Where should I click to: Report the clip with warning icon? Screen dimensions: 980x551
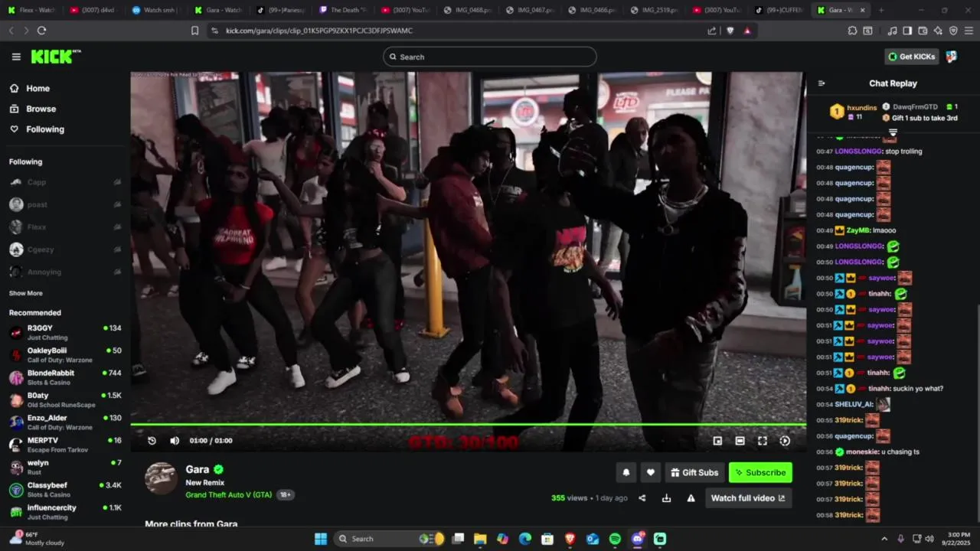coord(691,498)
